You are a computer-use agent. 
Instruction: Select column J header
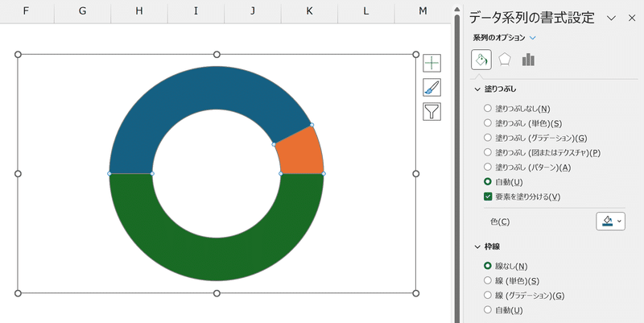point(253,11)
